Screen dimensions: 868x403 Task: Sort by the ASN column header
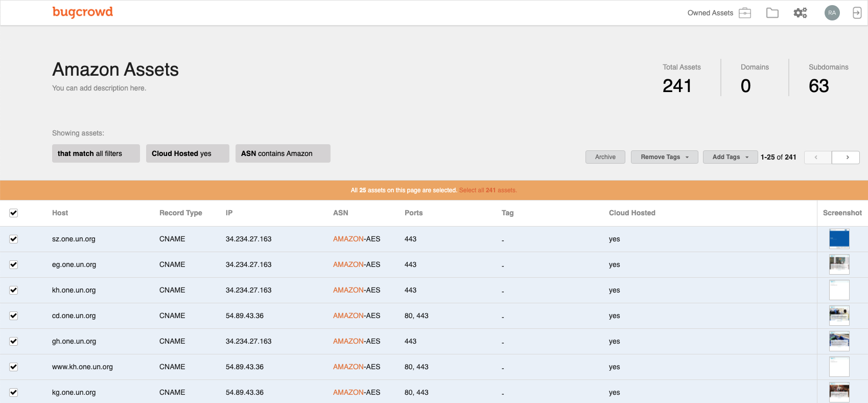click(341, 213)
